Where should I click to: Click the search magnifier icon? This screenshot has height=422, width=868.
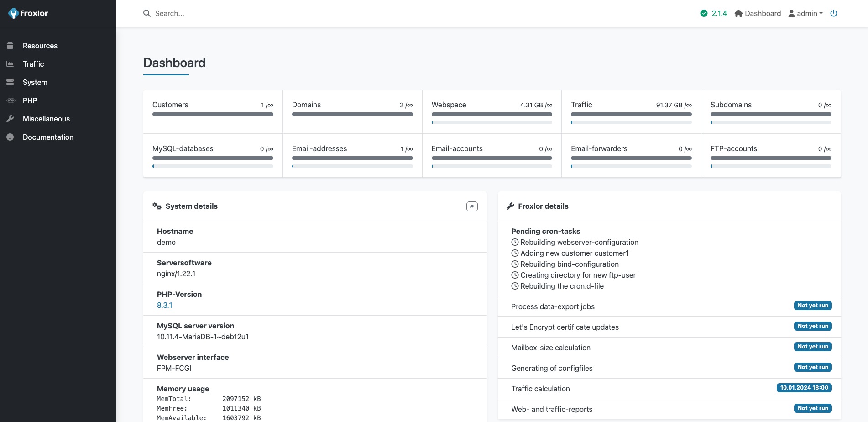pos(146,13)
